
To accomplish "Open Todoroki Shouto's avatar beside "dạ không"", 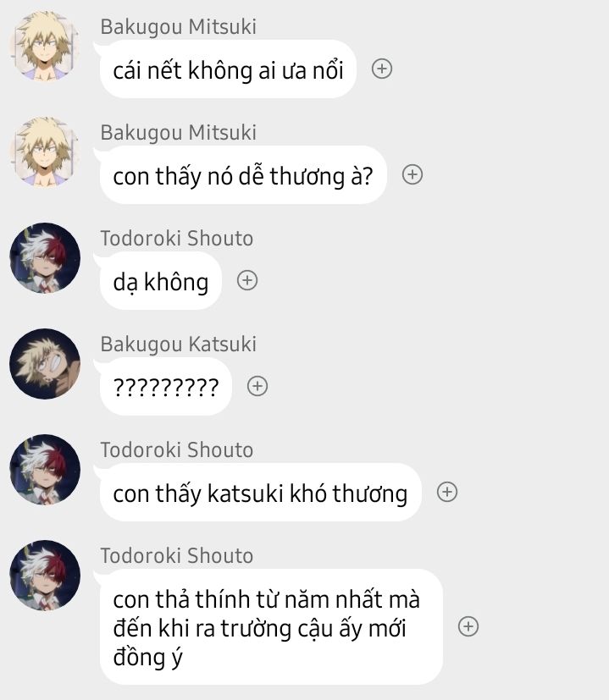I will [x=45, y=258].
